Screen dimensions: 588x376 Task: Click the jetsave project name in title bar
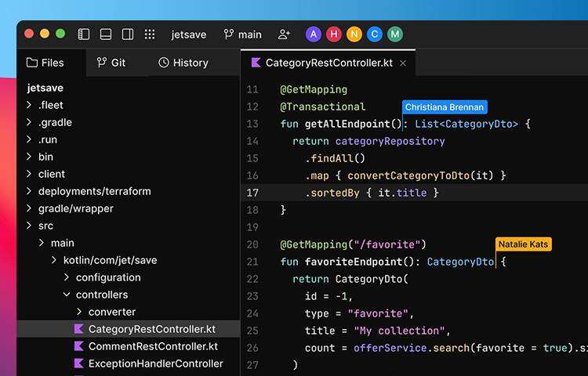189,34
